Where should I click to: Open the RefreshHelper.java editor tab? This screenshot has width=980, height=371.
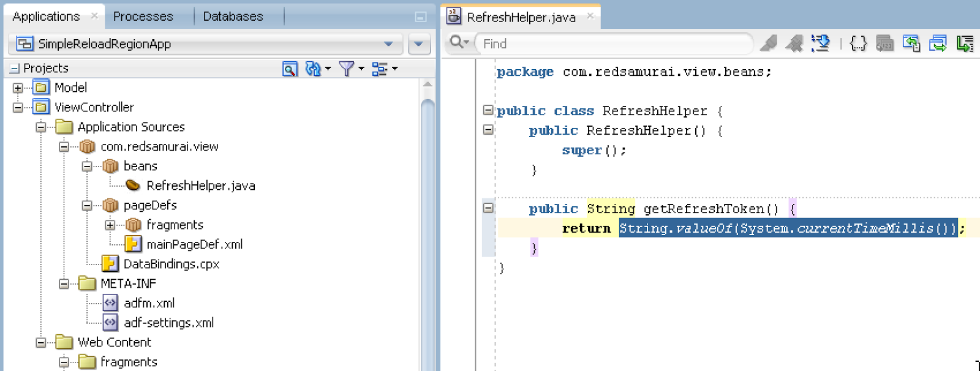coord(521,17)
